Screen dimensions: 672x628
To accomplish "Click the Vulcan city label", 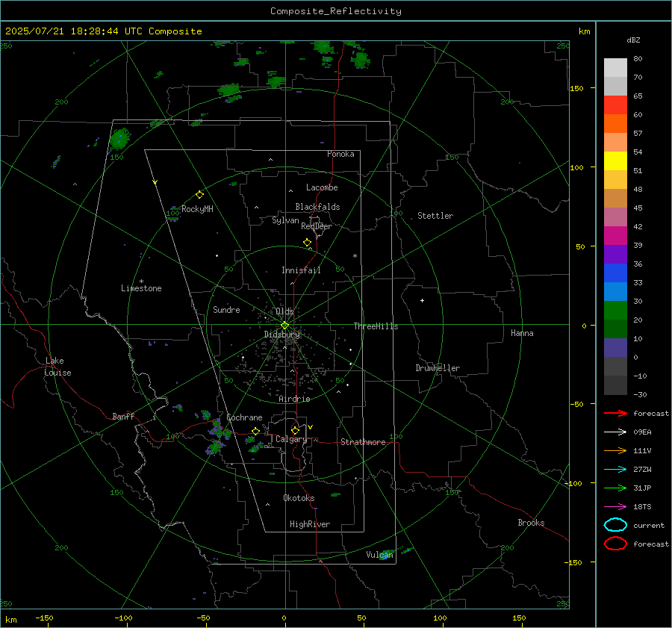I will click(x=379, y=555).
